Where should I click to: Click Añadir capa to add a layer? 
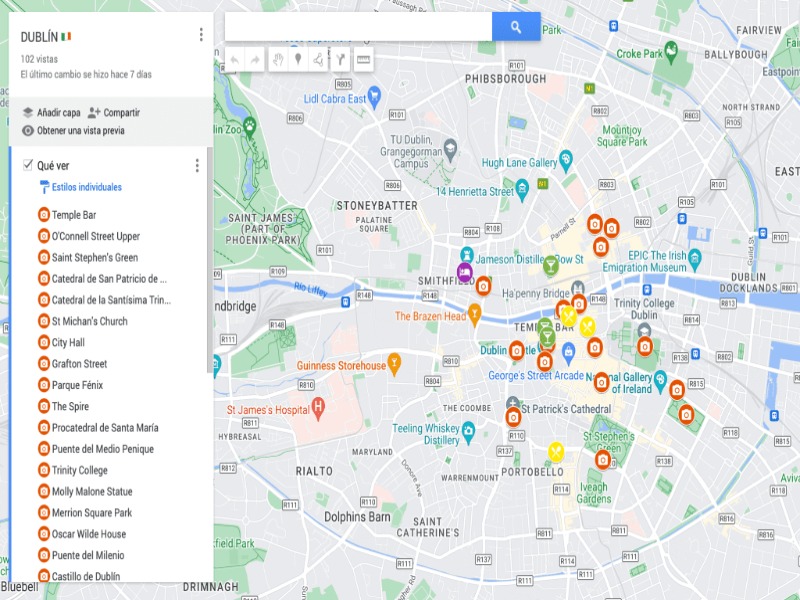click(58, 113)
